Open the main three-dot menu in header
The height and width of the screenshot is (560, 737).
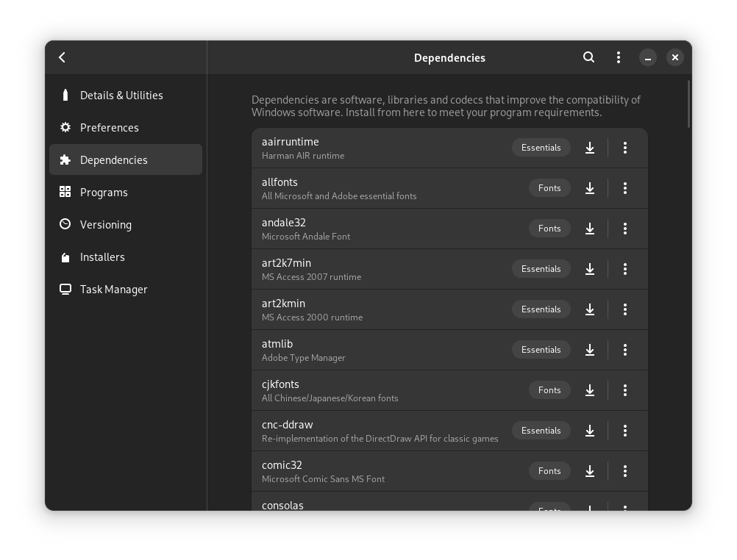pos(618,57)
